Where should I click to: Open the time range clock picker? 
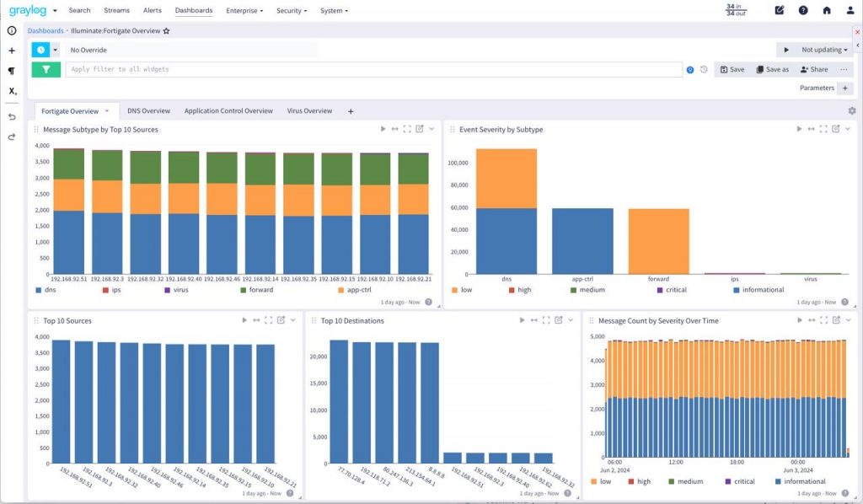[x=40, y=50]
